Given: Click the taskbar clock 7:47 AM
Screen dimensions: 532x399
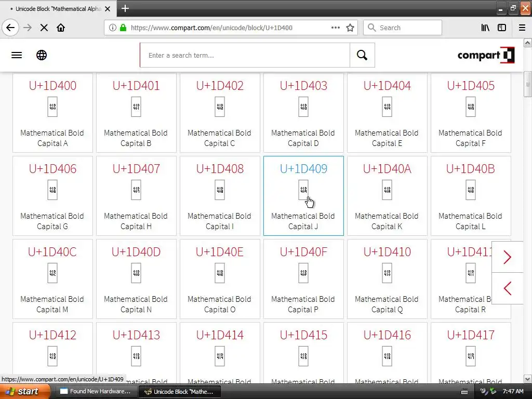Looking at the screenshot, I should click(x=513, y=391).
